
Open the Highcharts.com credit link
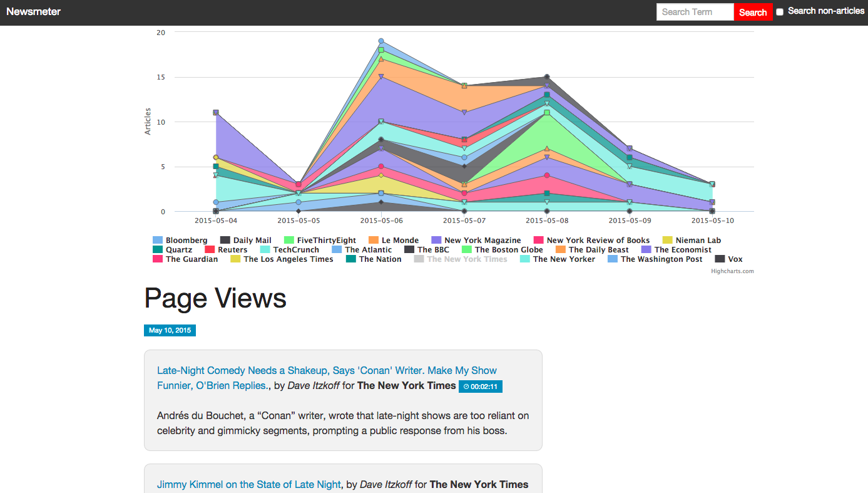pyautogui.click(x=732, y=271)
